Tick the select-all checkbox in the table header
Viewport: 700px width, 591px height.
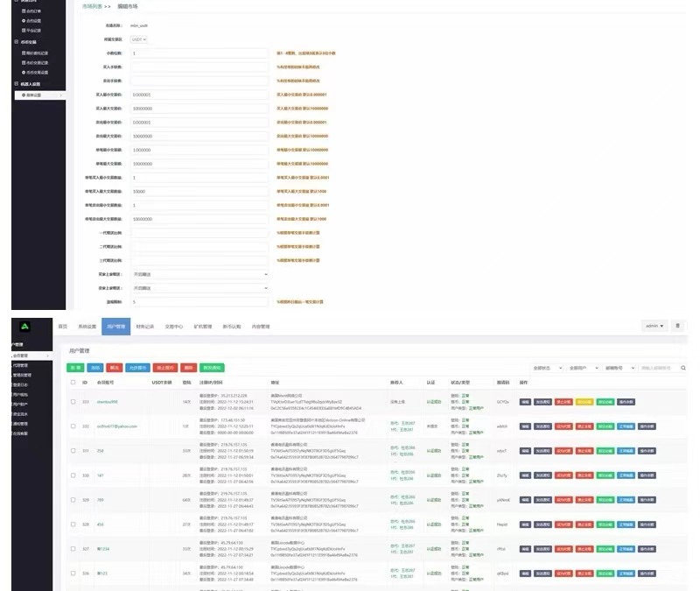pyautogui.click(x=73, y=383)
